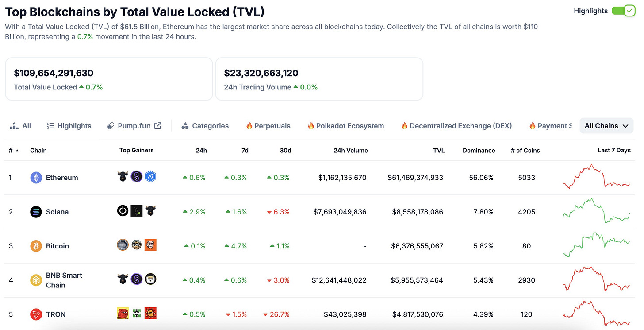Sort by the # rank column header
This screenshot has width=644, height=330.
(x=13, y=151)
